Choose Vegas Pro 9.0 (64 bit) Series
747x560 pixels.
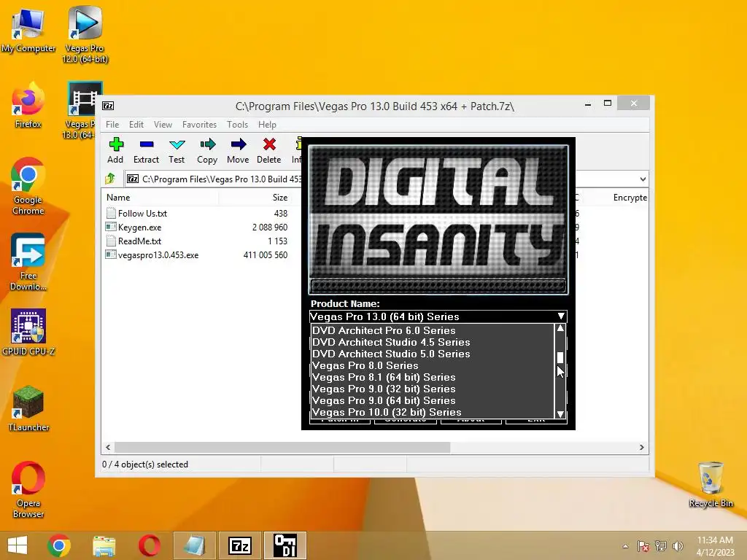click(x=384, y=400)
